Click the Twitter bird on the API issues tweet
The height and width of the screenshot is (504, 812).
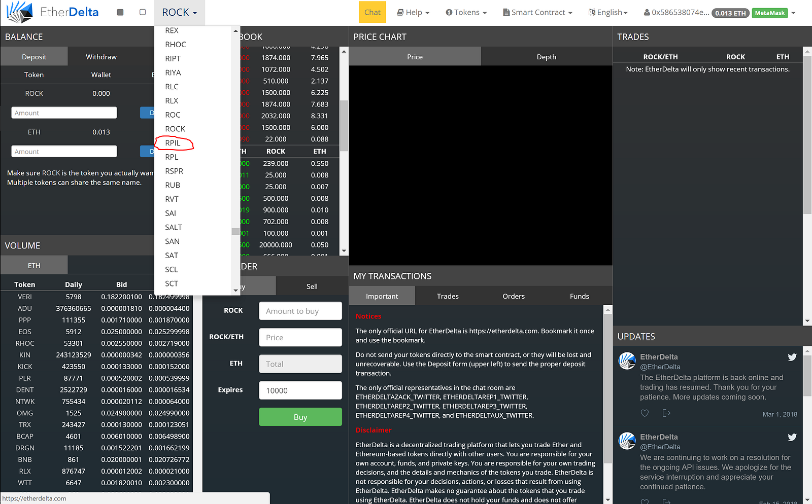(792, 437)
